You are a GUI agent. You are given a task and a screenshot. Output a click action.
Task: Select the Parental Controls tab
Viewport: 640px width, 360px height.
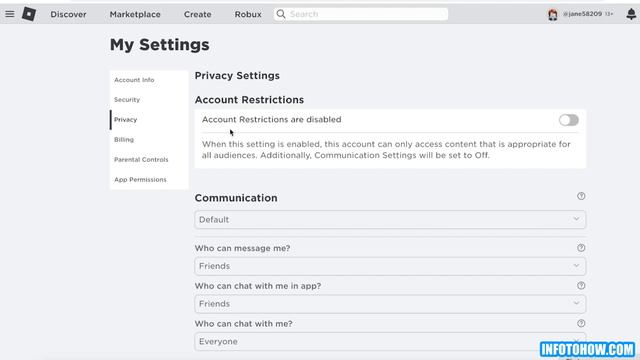point(149,160)
